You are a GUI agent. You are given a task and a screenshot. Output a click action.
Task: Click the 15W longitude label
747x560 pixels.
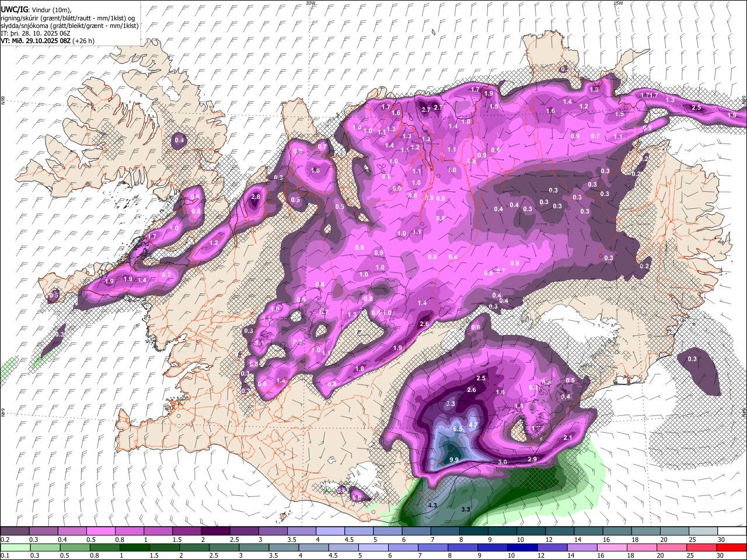point(618,3)
